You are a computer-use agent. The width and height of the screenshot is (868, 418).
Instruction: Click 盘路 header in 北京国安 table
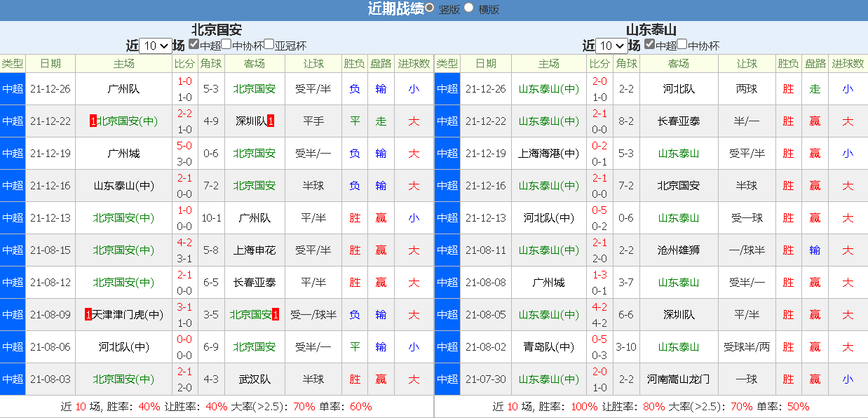pyautogui.click(x=381, y=64)
